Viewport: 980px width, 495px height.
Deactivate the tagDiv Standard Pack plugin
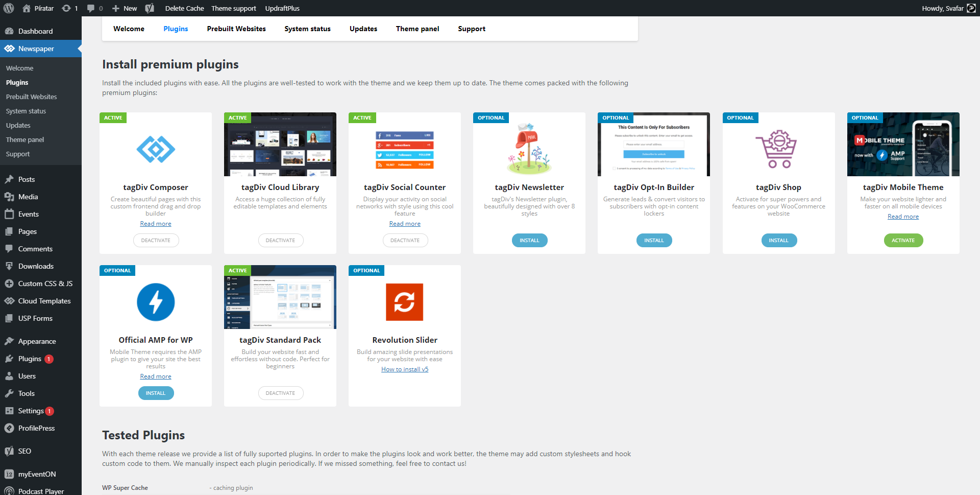click(280, 393)
